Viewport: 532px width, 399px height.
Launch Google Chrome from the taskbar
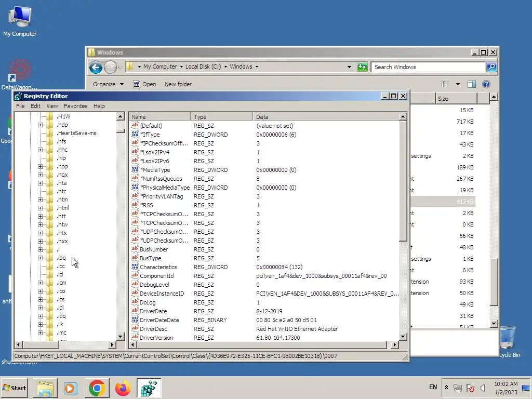97,388
